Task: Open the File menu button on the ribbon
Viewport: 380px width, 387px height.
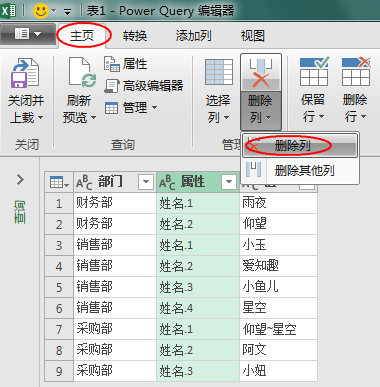Action: pyautogui.click(x=28, y=34)
